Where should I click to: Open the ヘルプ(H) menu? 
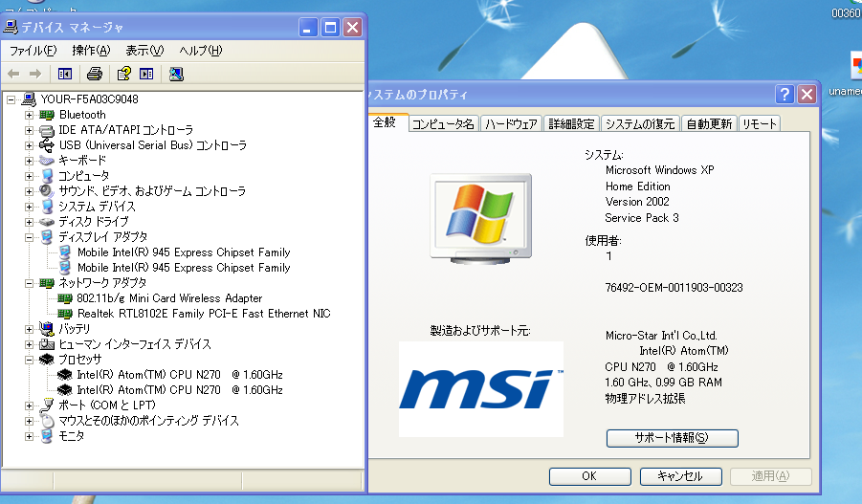tap(201, 51)
